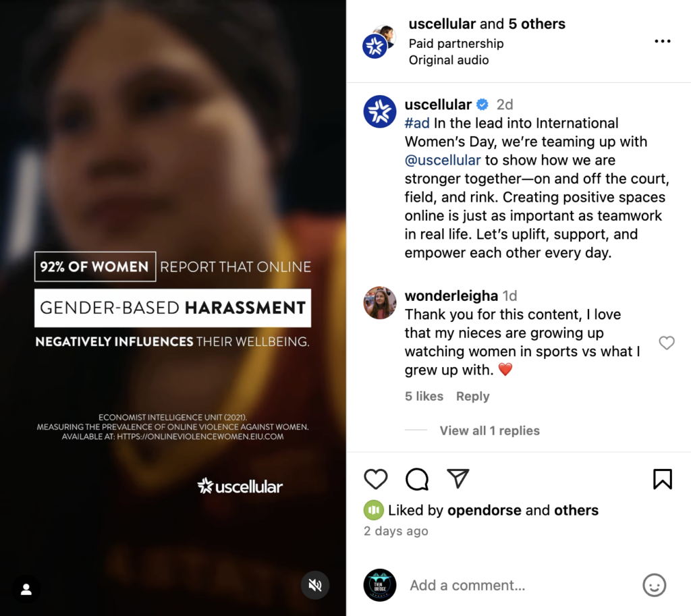Show 5 likes on wonderleigha's comment
Viewport: 691px width, 616px height.
tap(424, 396)
